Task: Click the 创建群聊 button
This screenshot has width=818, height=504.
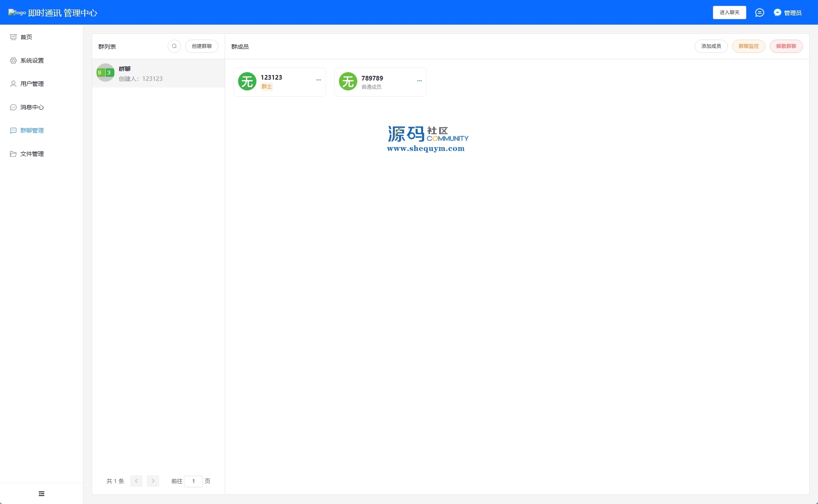Action: click(x=201, y=46)
